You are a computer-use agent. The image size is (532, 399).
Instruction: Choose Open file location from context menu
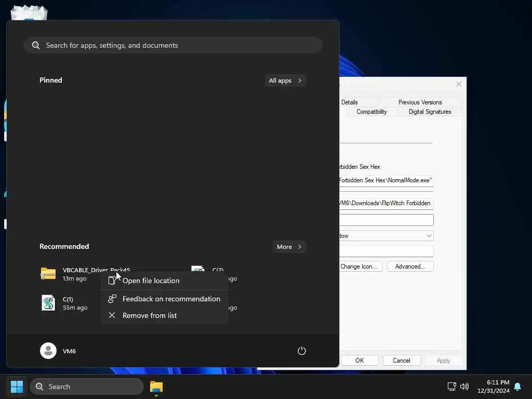click(x=165, y=281)
